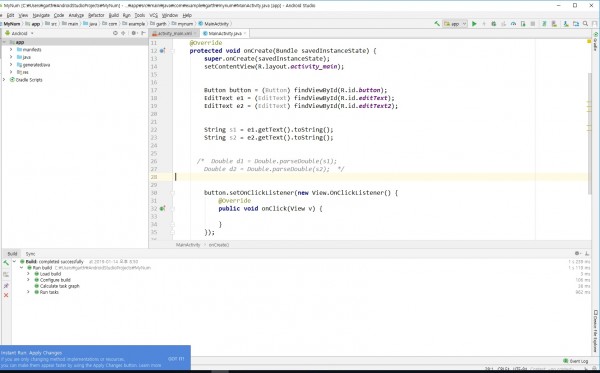Viewport: 600px width, 373px height.
Task: Run the app with green play button
Action: click(474, 24)
